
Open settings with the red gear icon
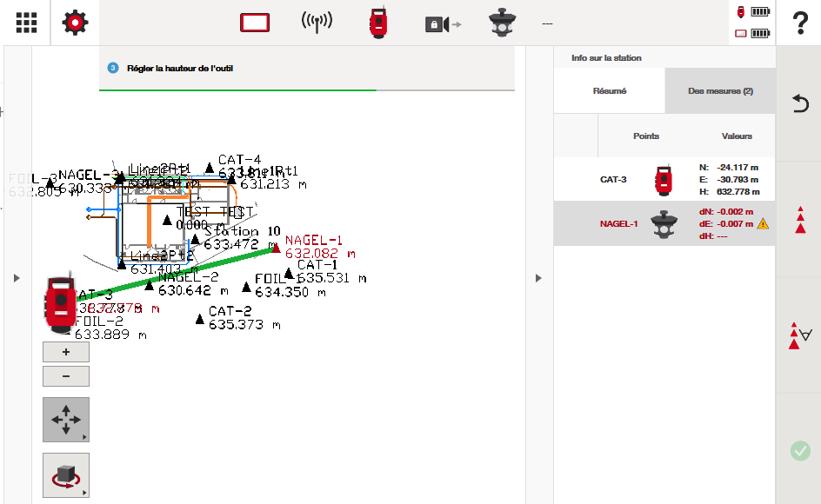(x=75, y=23)
